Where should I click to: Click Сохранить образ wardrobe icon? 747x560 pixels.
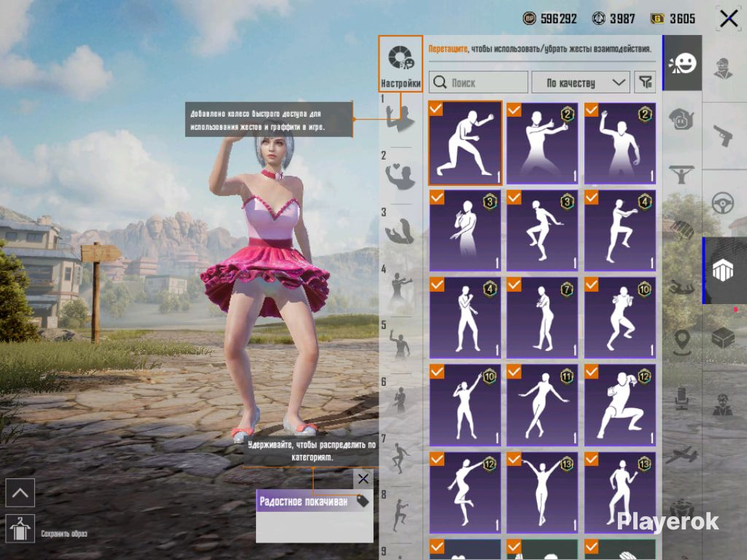point(20,529)
